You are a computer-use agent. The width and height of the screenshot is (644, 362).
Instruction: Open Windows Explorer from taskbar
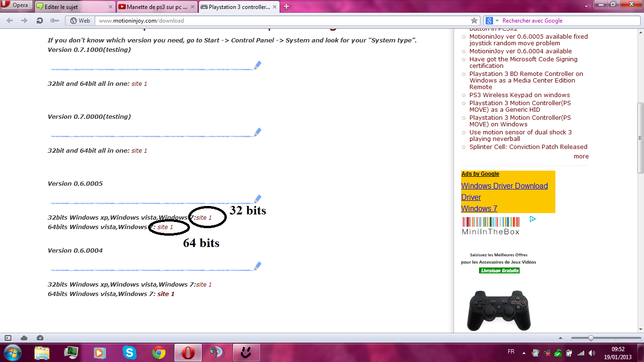tap(42, 353)
